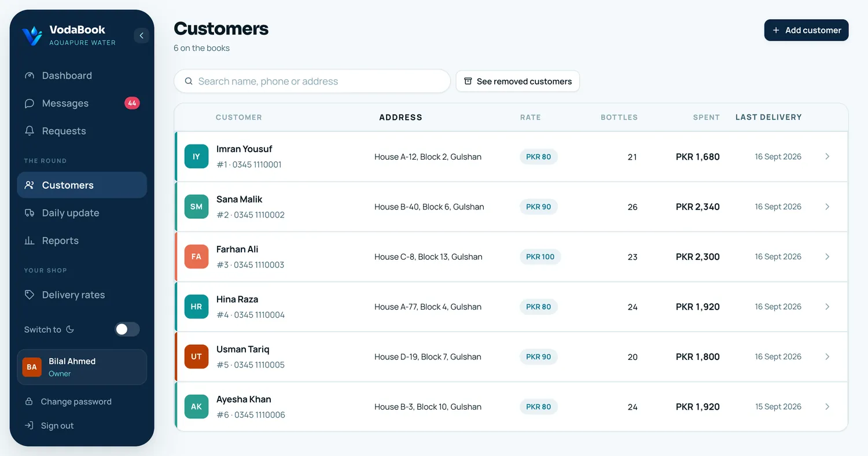The height and width of the screenshot is (456, 868).
Task: Open the Reports section
Action: (x=82, y=241)
